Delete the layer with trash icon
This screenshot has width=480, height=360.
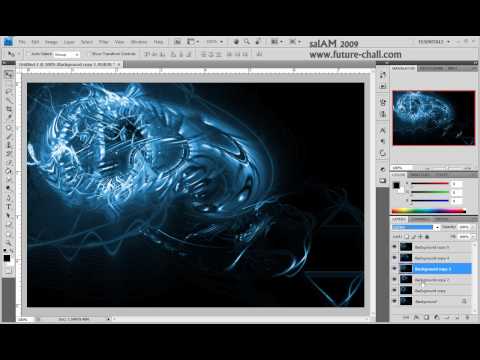click(467, 318)
